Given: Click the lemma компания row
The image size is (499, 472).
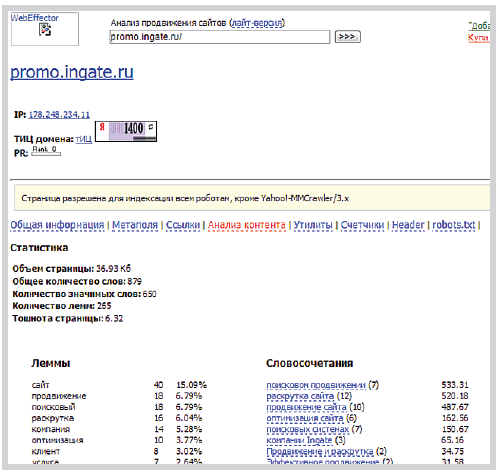Looking at the screenshot, I should (117, 429).
